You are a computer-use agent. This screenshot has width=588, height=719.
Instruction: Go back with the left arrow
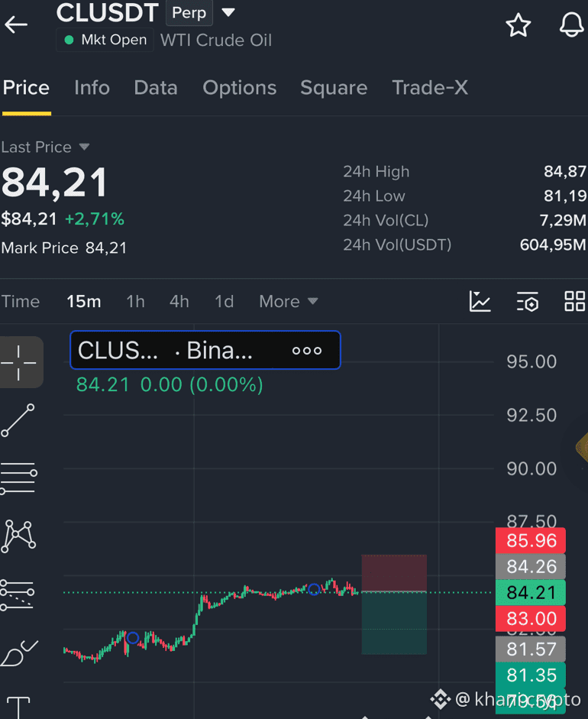click(x=16, y=24)
